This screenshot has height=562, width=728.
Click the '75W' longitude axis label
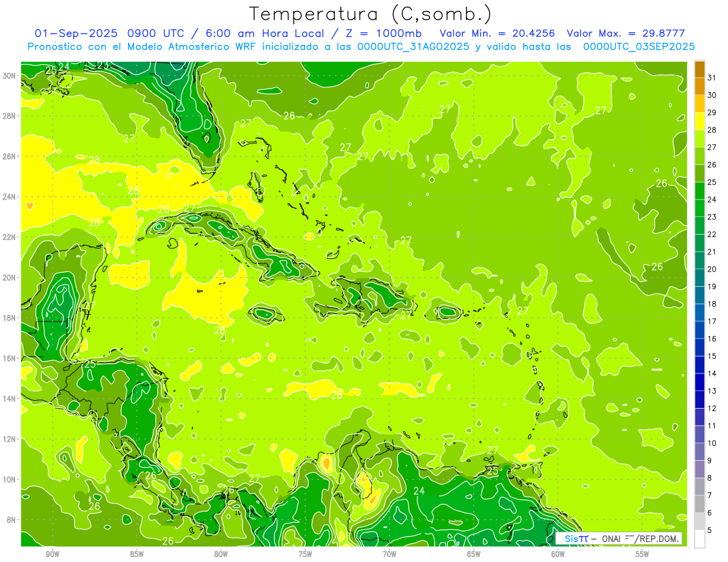coord(305,554)
